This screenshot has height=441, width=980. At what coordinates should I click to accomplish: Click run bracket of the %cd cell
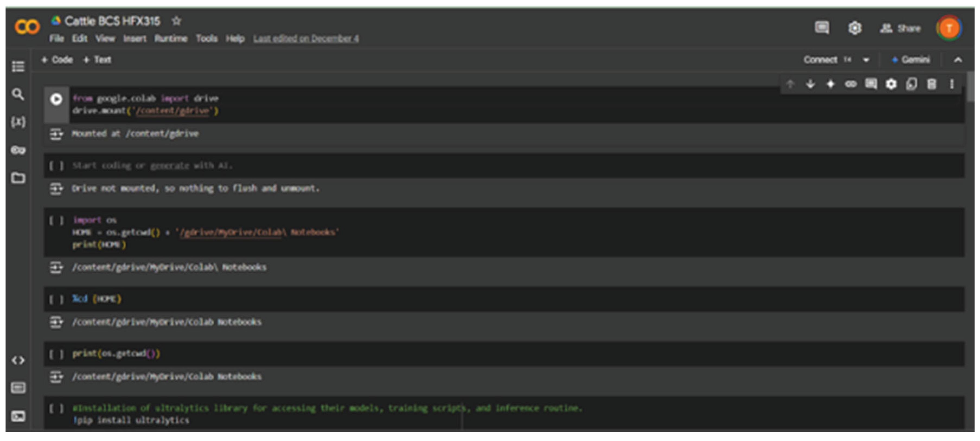(x=56, y=299)
